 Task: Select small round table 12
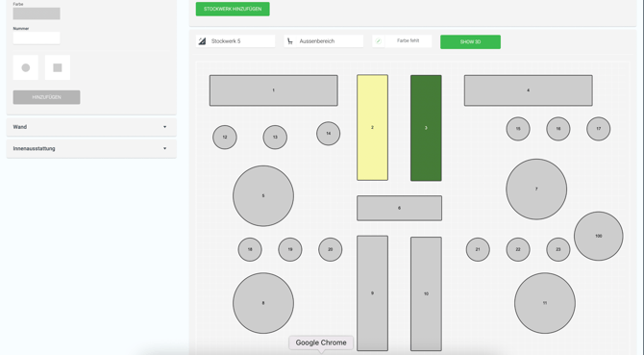225,138
